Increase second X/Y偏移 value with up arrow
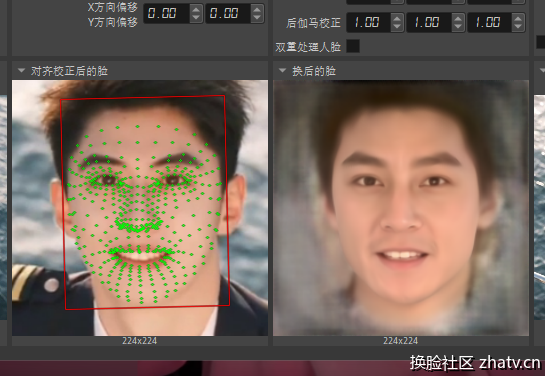 pyautogui.click(x=257, y=9)
